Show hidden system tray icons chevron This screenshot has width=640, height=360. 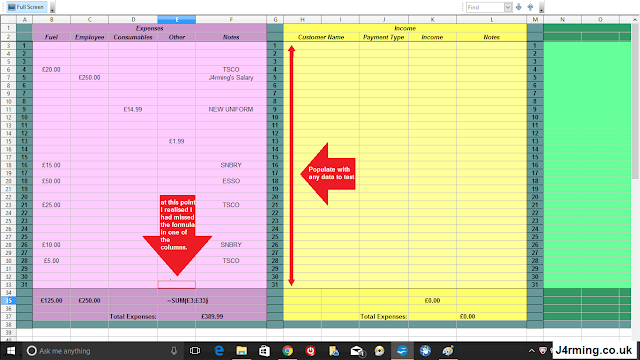pyautogui.click(x=531, y=351)
